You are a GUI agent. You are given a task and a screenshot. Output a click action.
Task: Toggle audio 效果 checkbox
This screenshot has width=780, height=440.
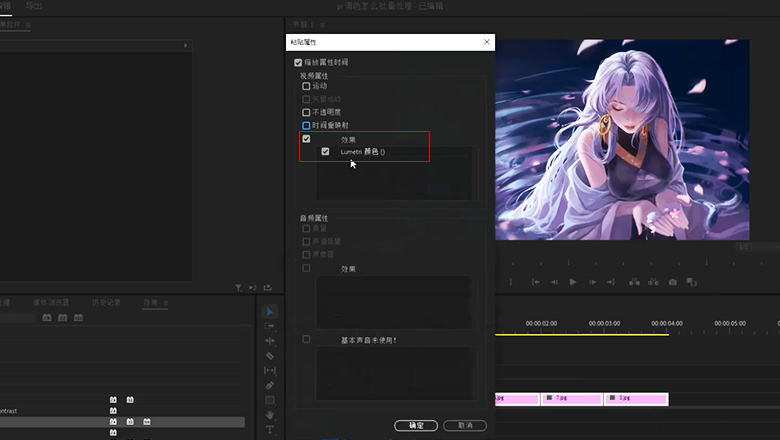click(306, 268)
